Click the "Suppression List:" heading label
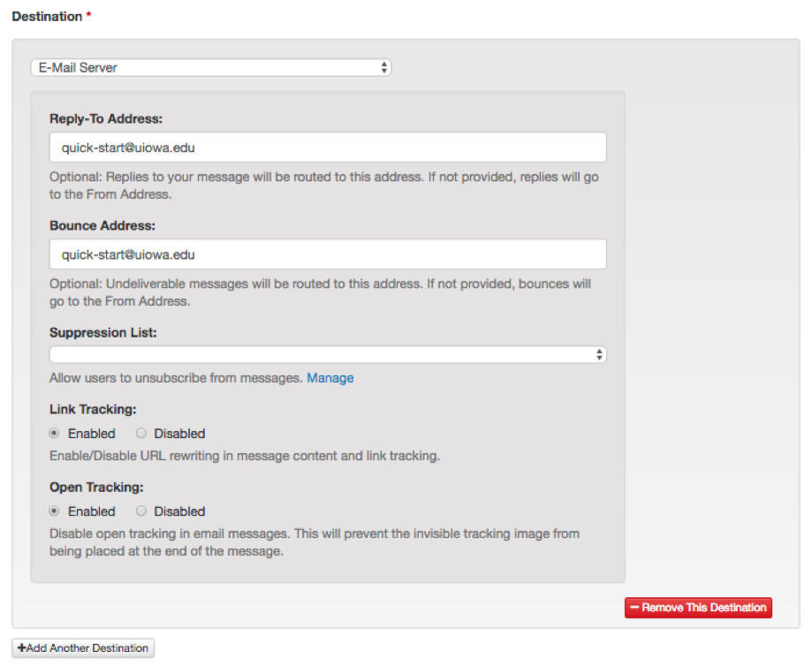 (x=103, y=332)
